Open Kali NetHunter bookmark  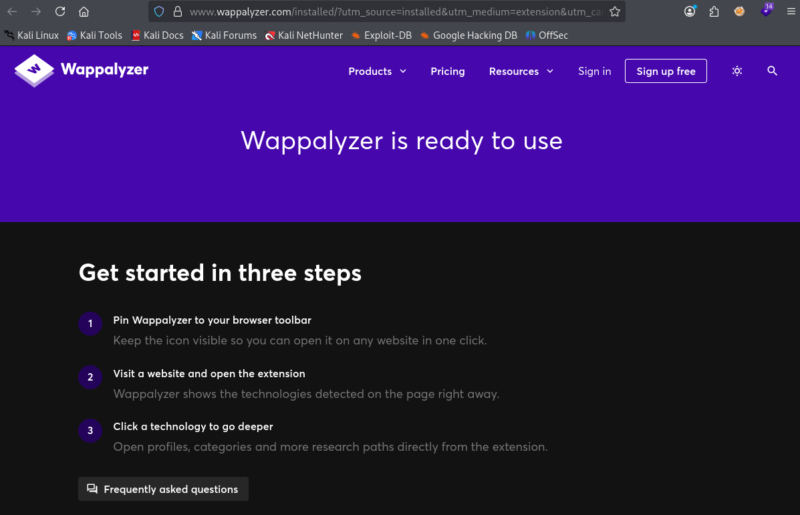click(x=304, y=35)
